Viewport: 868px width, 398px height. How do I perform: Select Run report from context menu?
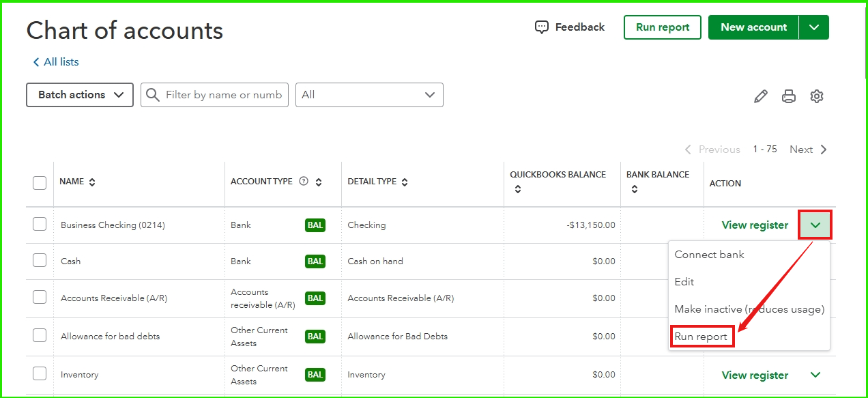(701, 337)
